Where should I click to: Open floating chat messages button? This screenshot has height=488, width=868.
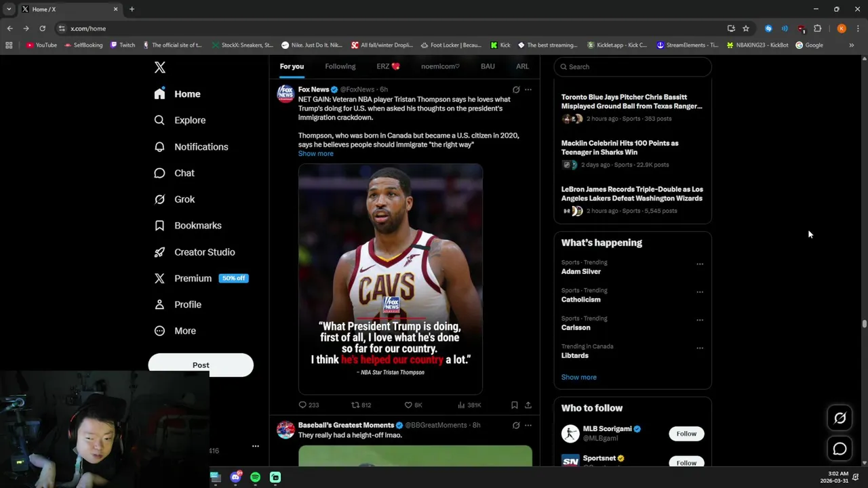(840, 449)
